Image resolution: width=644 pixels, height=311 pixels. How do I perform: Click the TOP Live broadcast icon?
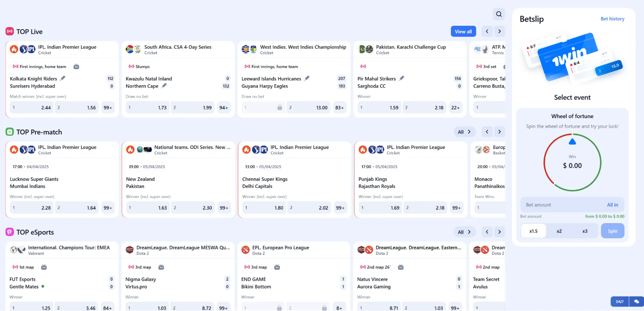tap(10, 32)
